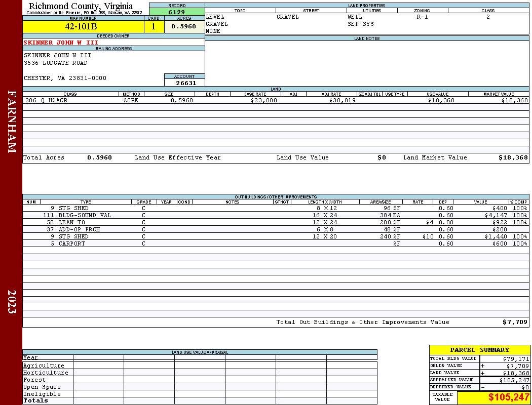
Task: Click CARPORT value $600
Action: [500, 244]
